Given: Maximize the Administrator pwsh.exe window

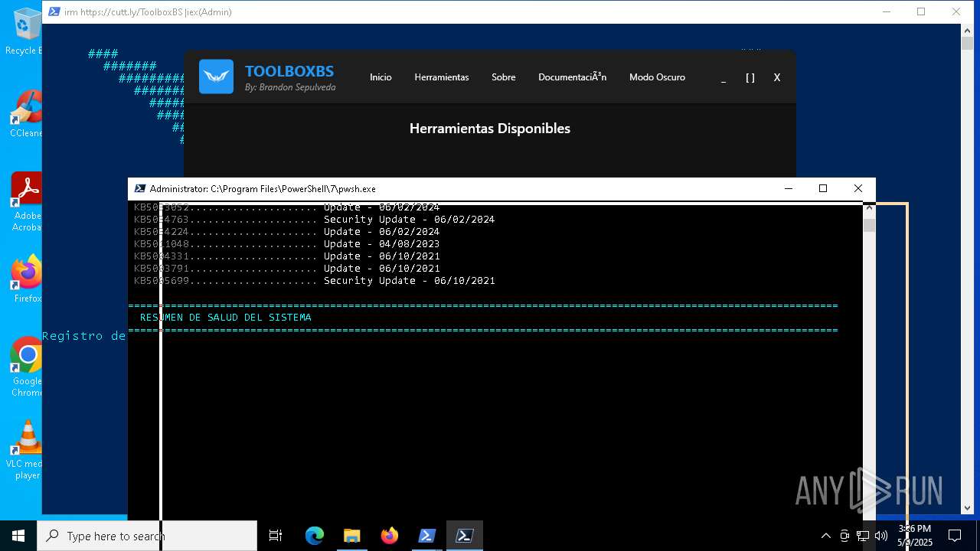Looking at the screenshot, I should coord(823,188).
